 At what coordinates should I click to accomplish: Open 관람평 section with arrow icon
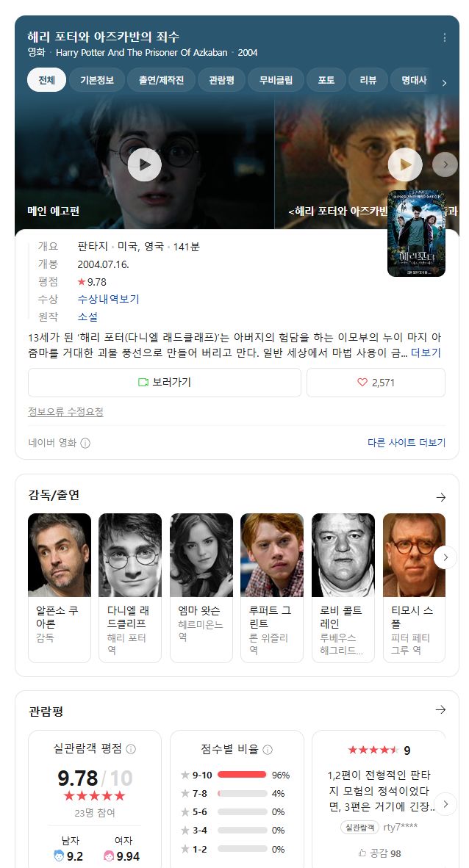click(441, 709)
